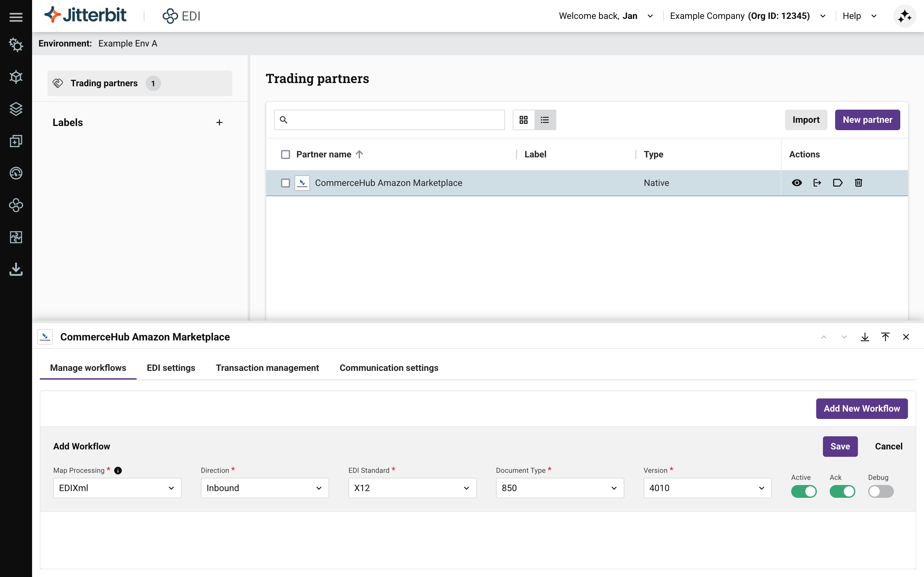924x577 pixels.
Task: Expand the Document Type dropdown
Action: 559,488
